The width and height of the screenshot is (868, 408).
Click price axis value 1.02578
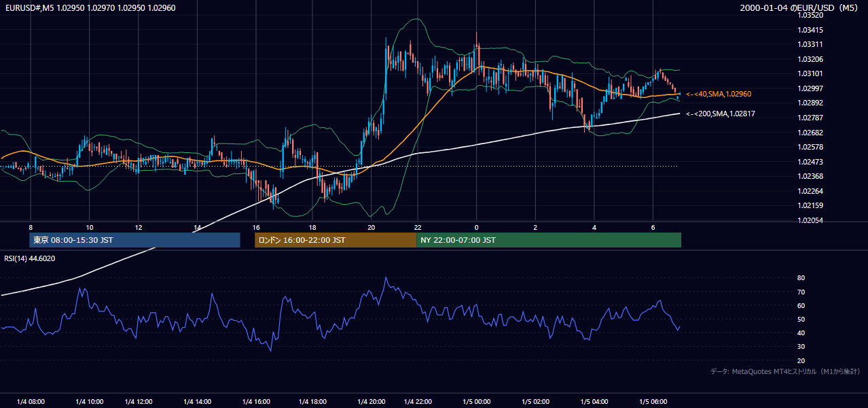[x=811, y=147]
